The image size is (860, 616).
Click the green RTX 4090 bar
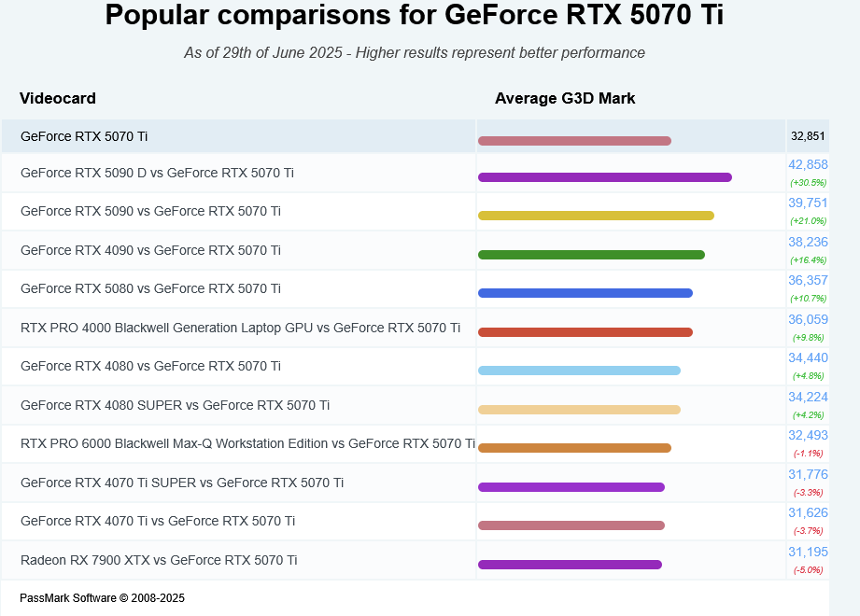click(x=591, y=255)
